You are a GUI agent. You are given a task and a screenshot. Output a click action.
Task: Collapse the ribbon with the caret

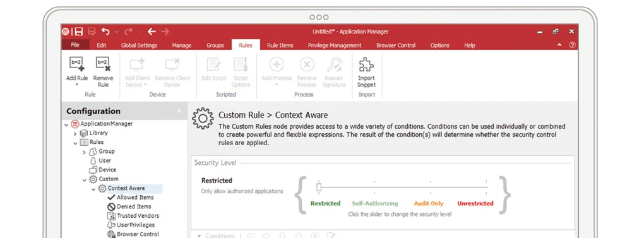pyautogui.click(x=559, y=45)
